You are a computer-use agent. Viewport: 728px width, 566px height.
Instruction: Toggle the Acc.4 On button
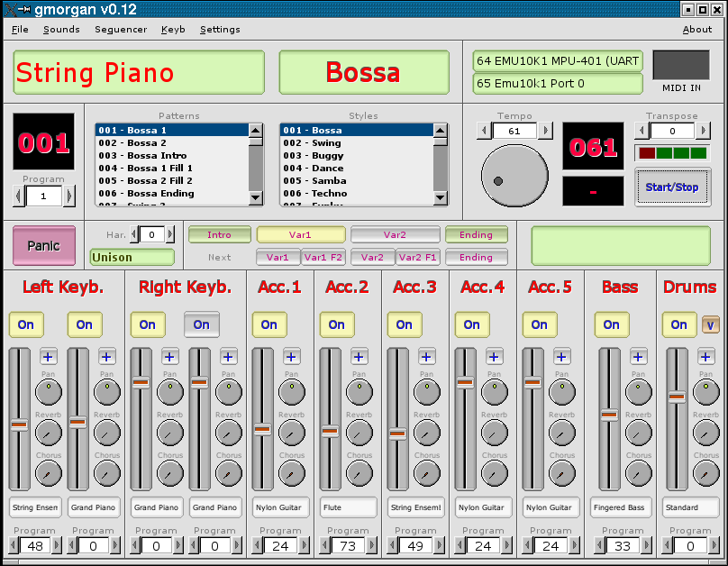[472, 324]
